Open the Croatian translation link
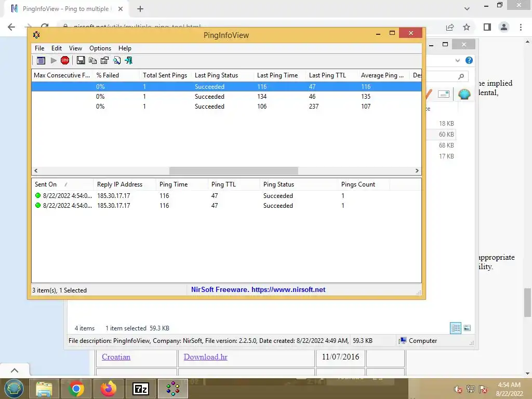Image resolution: width=532 pixels, height=399 pixels. pyautogui.click(x=116, y=357)
